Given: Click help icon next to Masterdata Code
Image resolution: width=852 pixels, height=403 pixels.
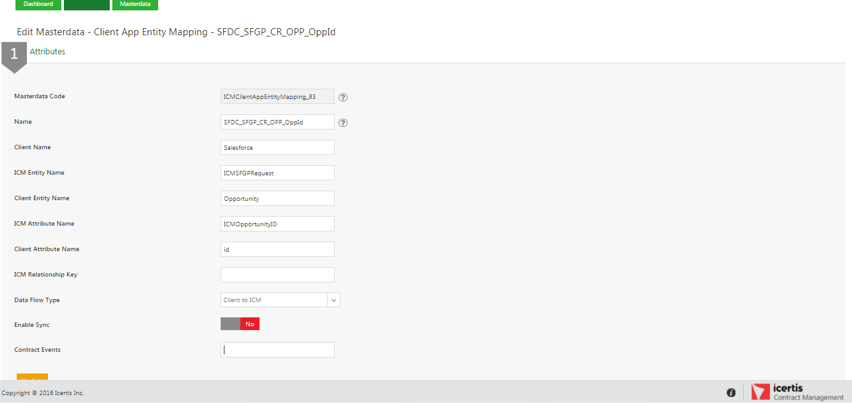Looking at the screenshot, I should pyautogui.click(x=343, y=97).
